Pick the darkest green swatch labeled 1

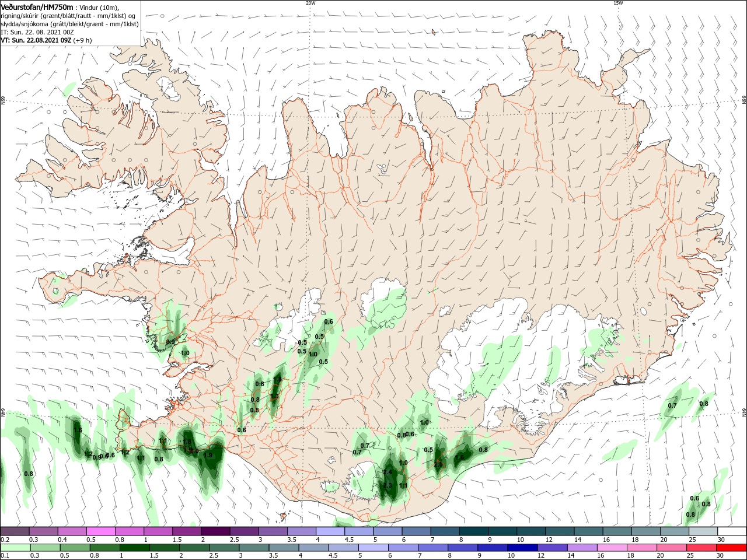tap(135, 548)
